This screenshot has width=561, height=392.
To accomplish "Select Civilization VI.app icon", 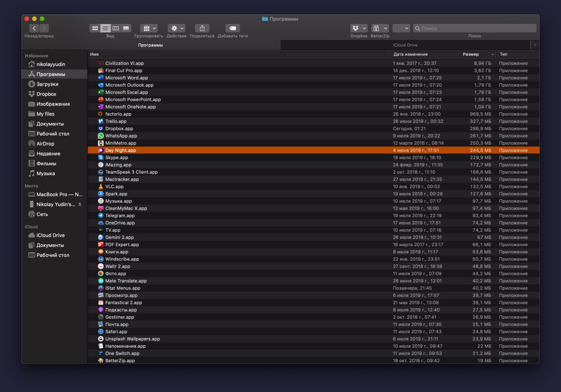I will tap(101, 63).
